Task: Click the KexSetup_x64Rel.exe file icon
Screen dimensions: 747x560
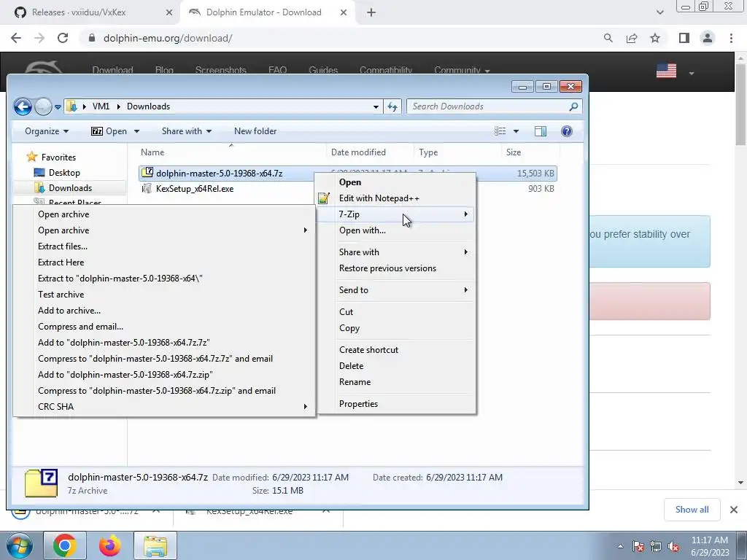Action: 147,189
